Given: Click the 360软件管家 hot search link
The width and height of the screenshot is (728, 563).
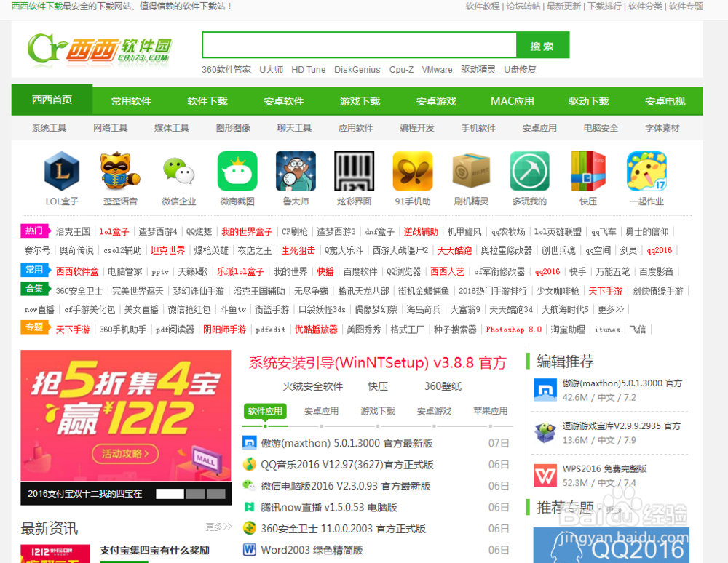Looking at the screenshot, I should click(x=226, y=70).
